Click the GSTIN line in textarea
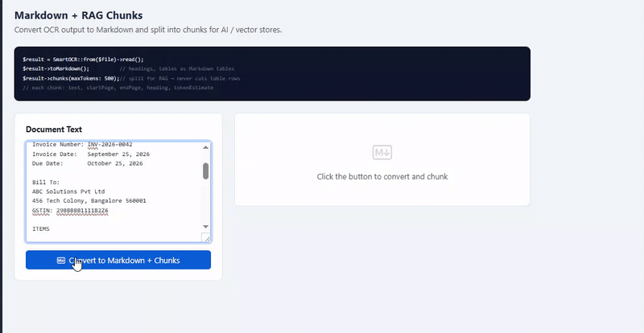 (70, 211)
